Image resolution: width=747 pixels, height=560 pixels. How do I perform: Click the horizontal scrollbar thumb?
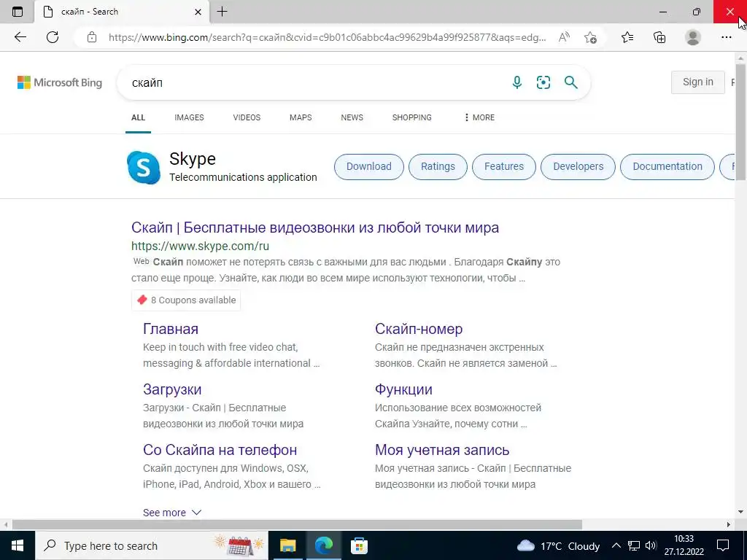tap(298, 525)
